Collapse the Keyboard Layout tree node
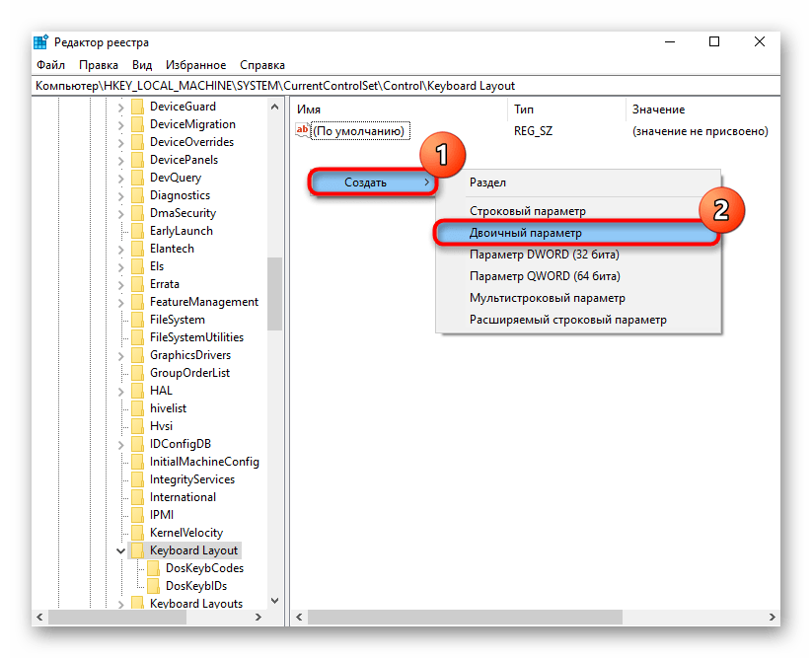This screenshot has width=812, height=658. [120, 550]
